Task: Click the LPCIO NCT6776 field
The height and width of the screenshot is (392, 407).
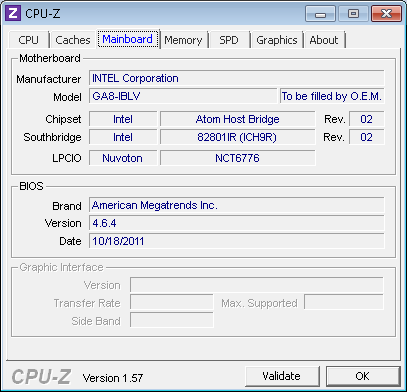Action: [238, 158]
